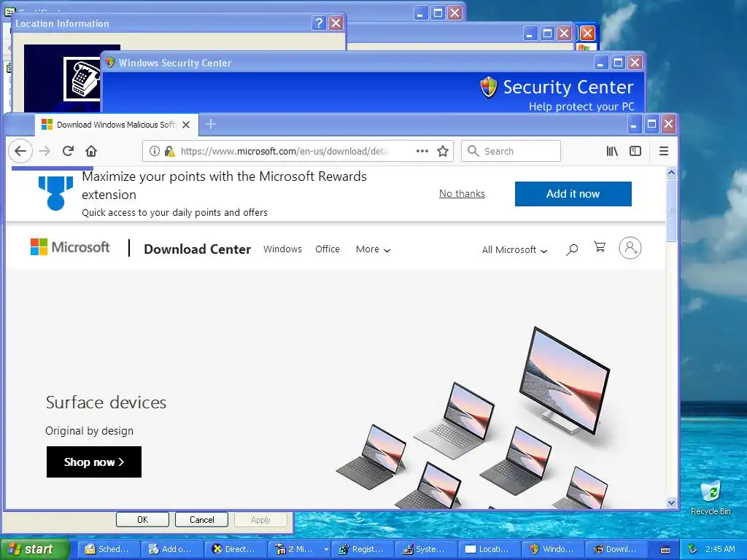Switch to Locati... taskbar window
This screenshot has width=747, height=560.
[490, 549]
